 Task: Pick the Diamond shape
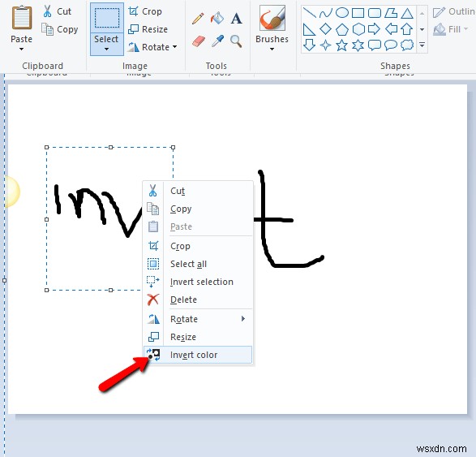[x=325, y=29]
